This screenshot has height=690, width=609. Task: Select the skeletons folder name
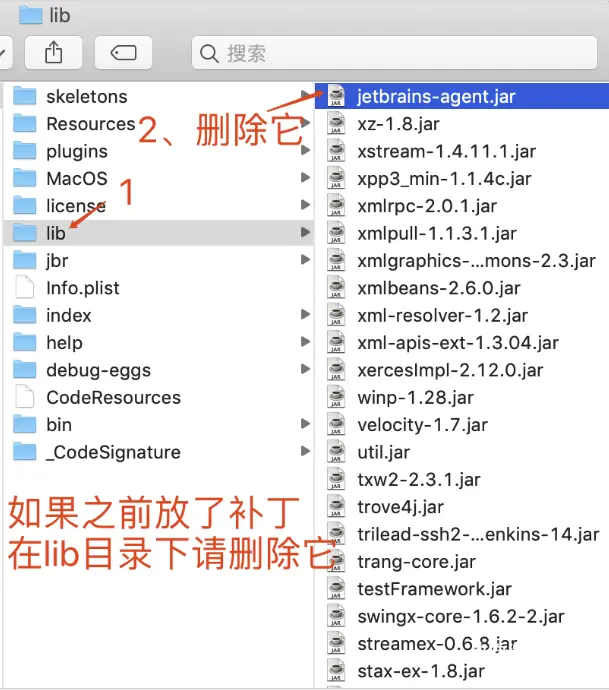87,96
